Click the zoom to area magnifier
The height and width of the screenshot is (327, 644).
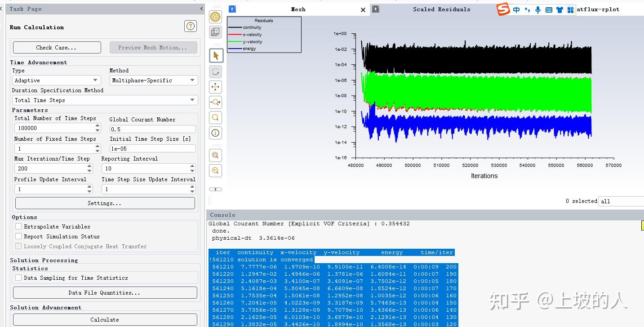(x=215, y=117)
